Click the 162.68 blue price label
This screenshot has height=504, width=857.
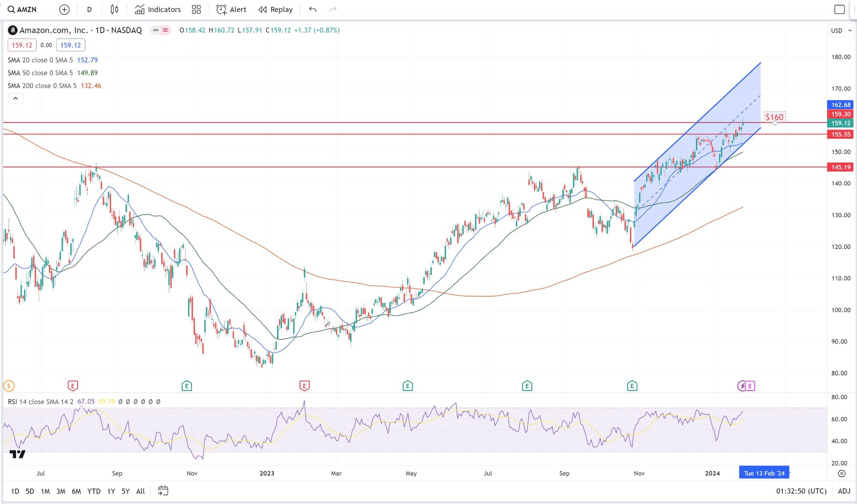coord(840,105)
